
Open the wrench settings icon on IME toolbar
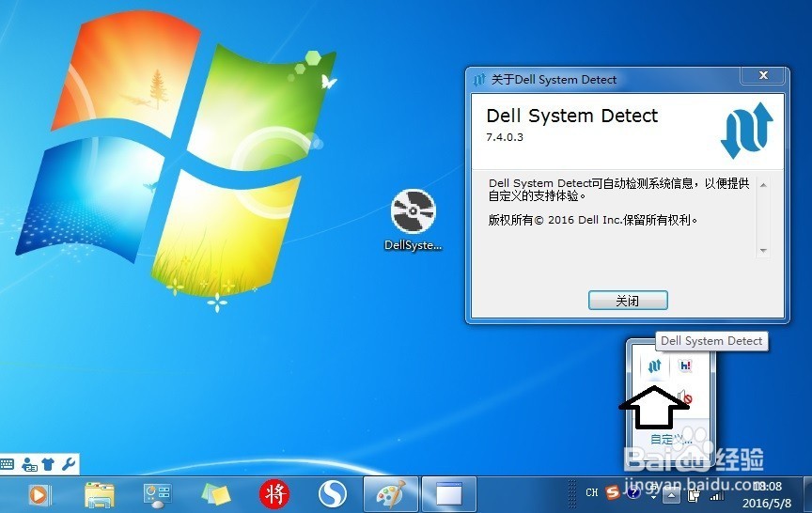point(69,464)
